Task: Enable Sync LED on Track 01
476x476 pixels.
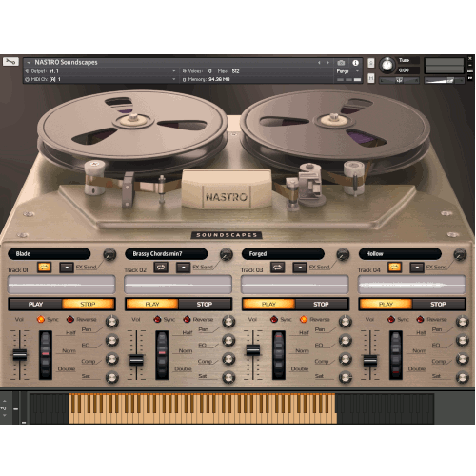Action: (41, 319)
